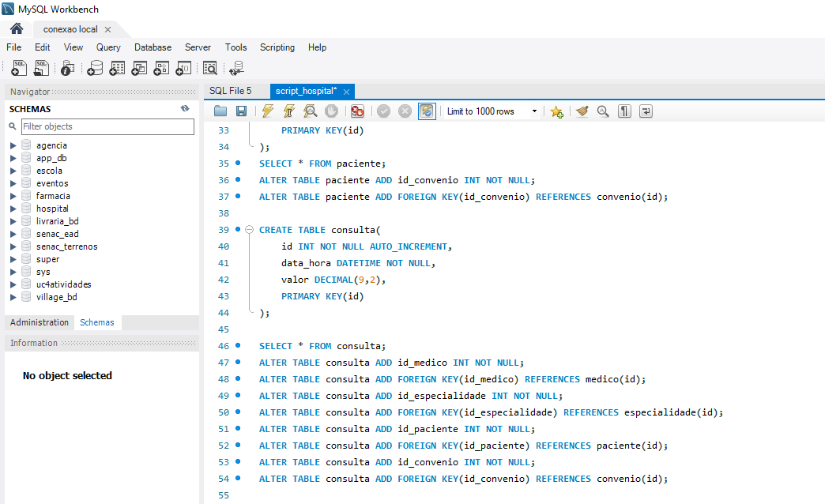Open the search icon in the editor toolbar
Screen dimensions: 825x504
(x=603, y=111)
